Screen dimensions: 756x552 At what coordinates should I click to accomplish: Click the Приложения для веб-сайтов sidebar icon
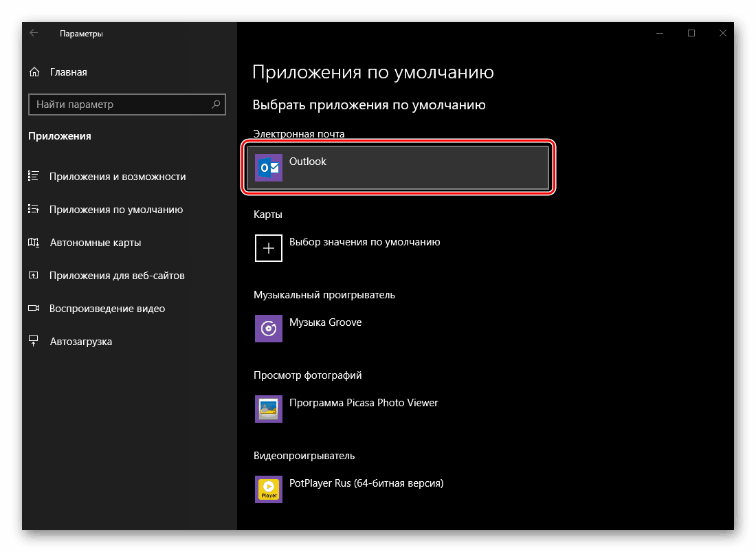pos(34,275)
